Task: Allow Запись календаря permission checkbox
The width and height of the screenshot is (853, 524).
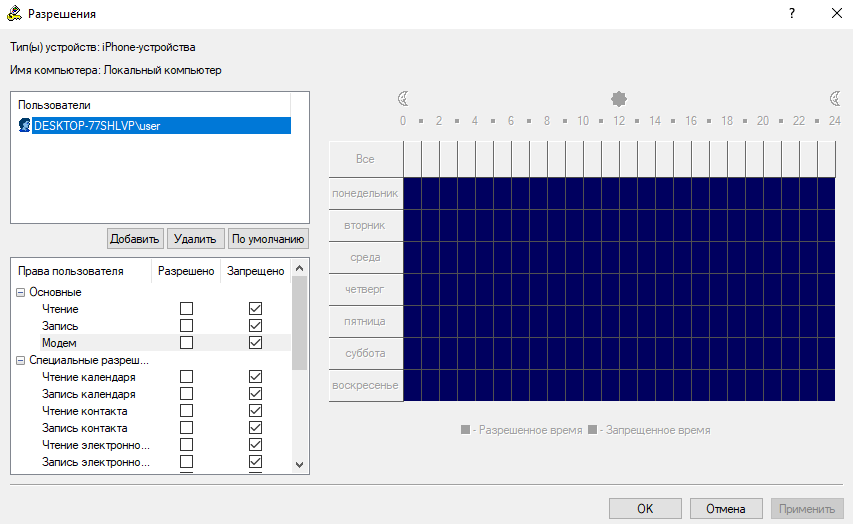Action: coord(186,393)
